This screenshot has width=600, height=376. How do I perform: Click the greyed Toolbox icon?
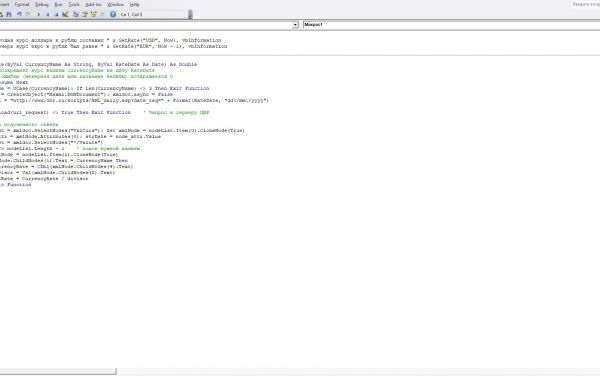point(103,14)
